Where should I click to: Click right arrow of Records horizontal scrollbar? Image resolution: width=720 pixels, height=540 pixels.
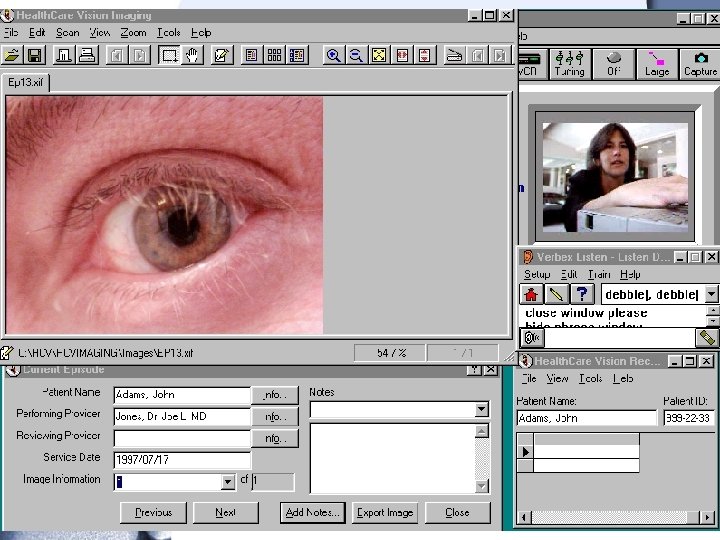708,518
